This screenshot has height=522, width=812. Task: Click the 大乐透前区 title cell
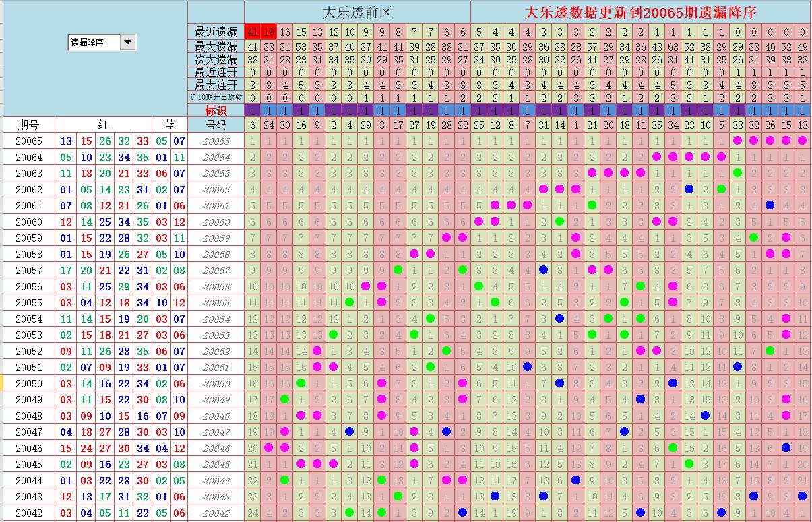(357, 12)
